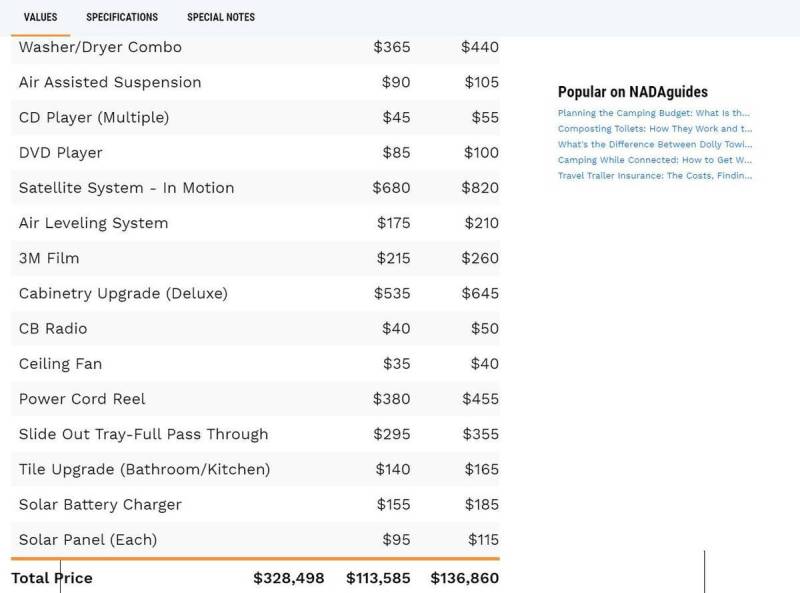Open Travel Trailer Insurance article link
The height and width of the screenshot is (593, 800).
654,175
